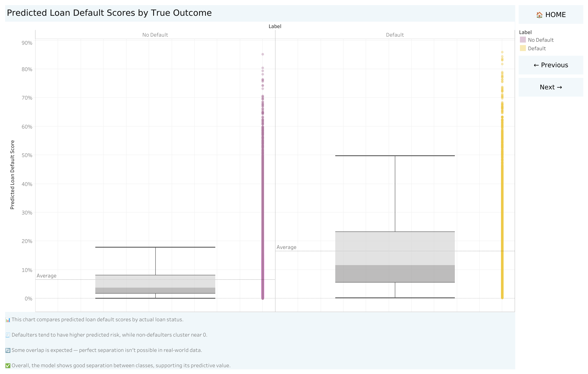The width and height of the screenshot is (588, 374).
Task: Click the Default legend color swatch
Action: pos(523,48)
